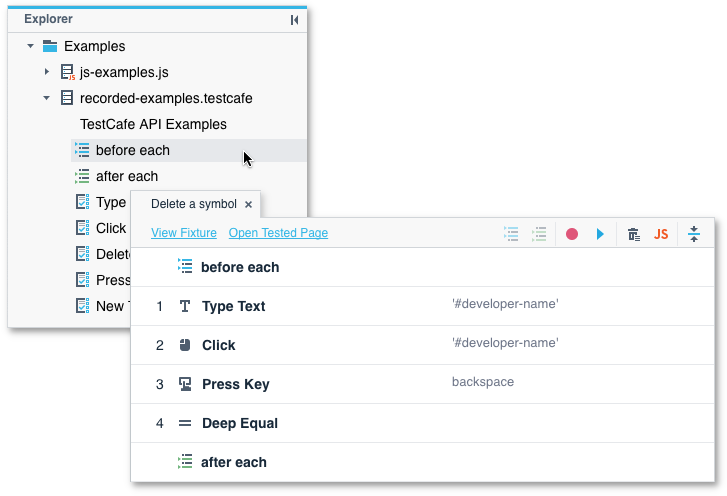Expand the js-examples.js file node
This screenshot has width=727, height=496.
[46, 72]
